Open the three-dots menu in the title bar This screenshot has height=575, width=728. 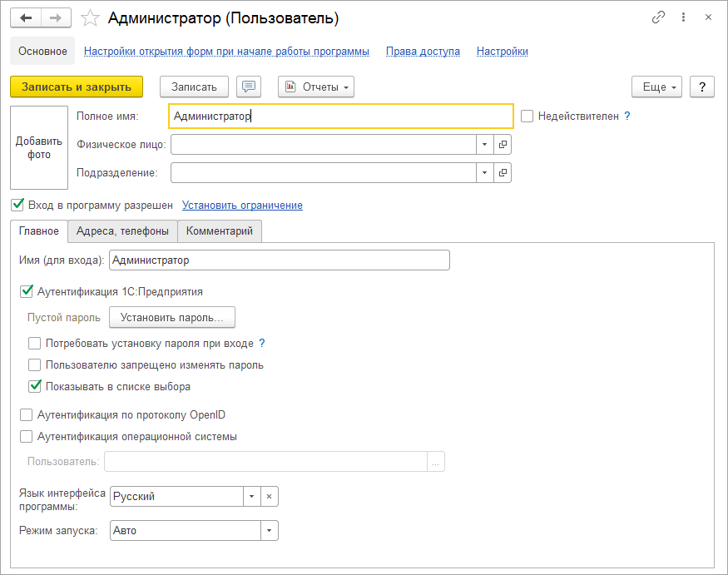pyautogui.click(x=683, y=17)
